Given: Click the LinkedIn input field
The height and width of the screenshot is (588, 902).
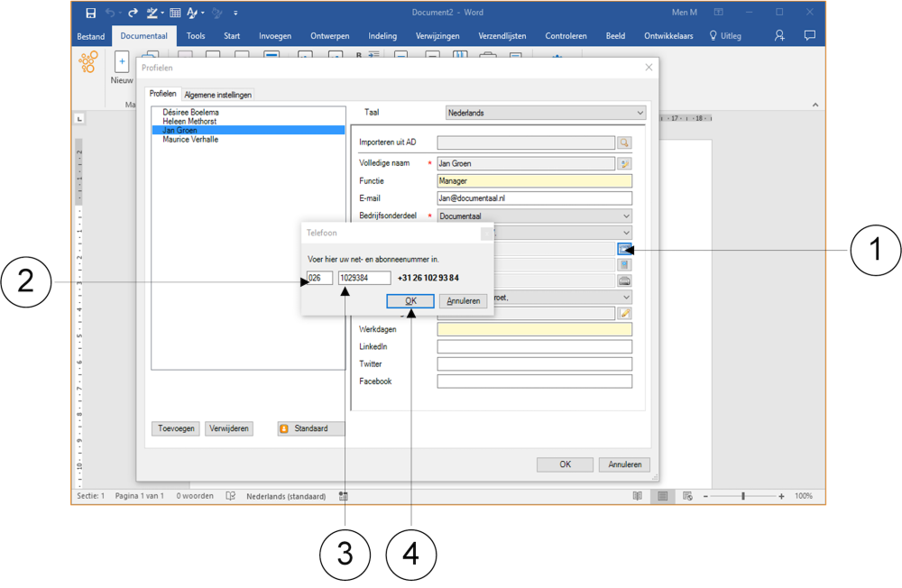Looking at the screenshot, I should (x=534, y=346).
